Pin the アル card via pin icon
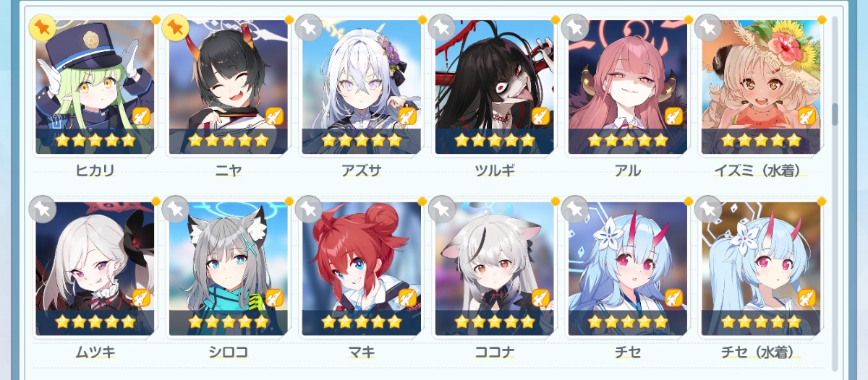Screen dimensions: 868x380 coord(575,27)
